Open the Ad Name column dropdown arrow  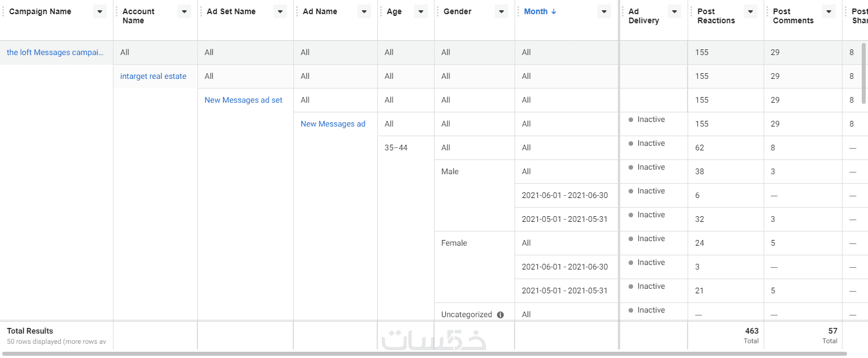coord(364,11)
